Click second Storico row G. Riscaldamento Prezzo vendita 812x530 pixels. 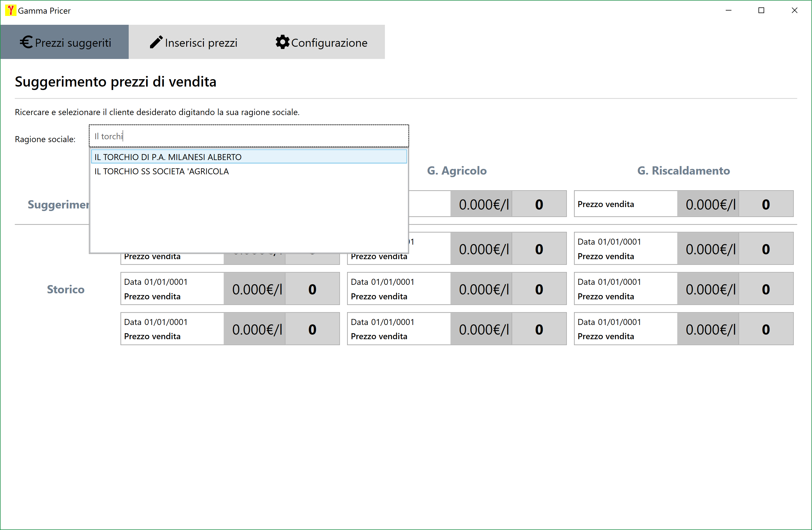pos(606,296)
